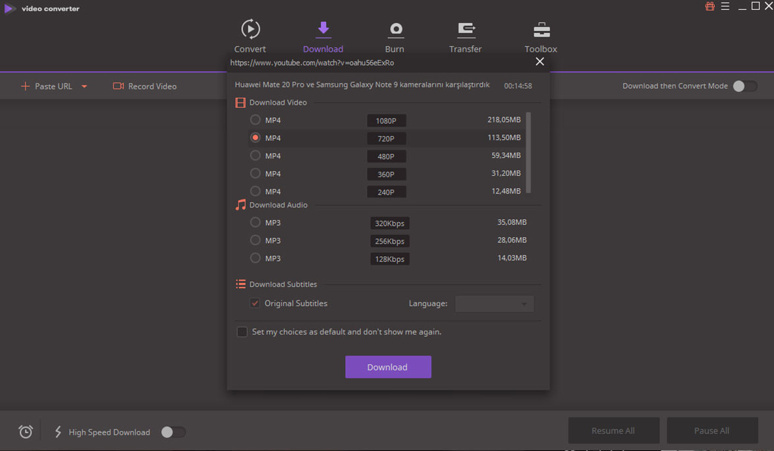Click the 35,08MB audio file size
The width and height of the screenshot is (774, 451).
pyautogui.click(x=512, y=223)
